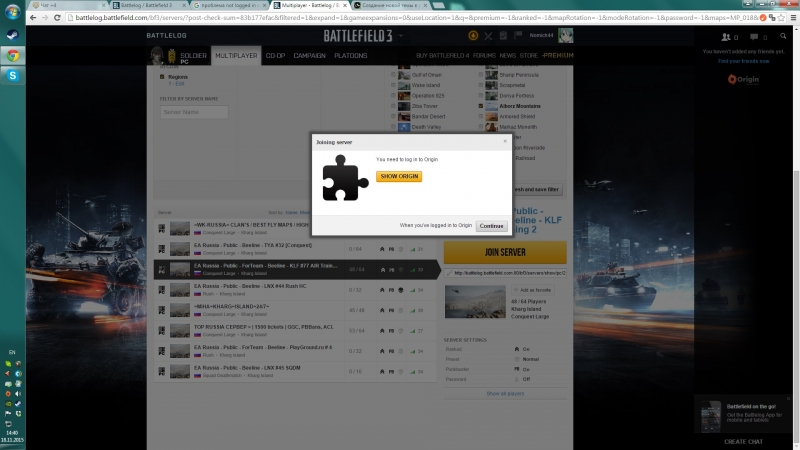Click the clipboard assignments icon in header
800x450 pixels.
point(503,35)
